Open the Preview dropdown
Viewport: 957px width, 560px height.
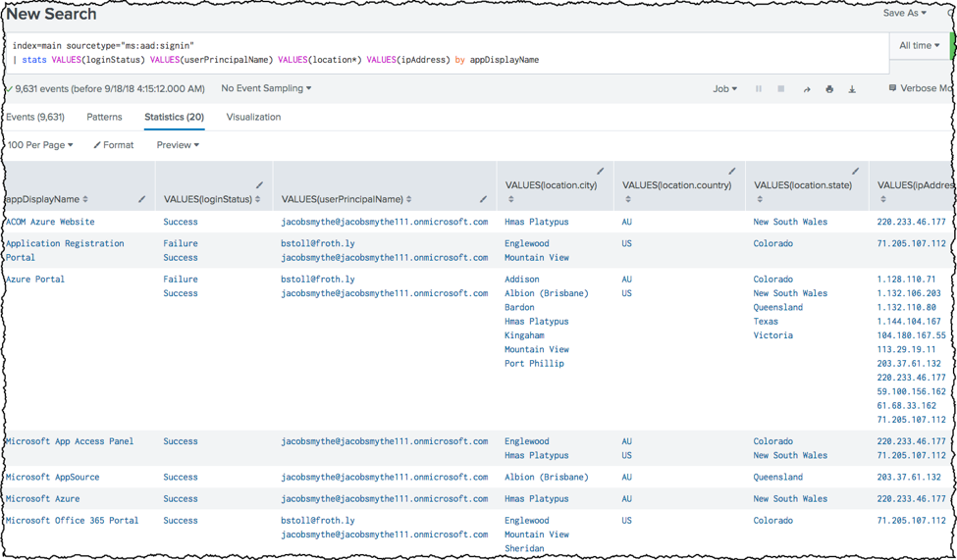[x=178, y=145]
